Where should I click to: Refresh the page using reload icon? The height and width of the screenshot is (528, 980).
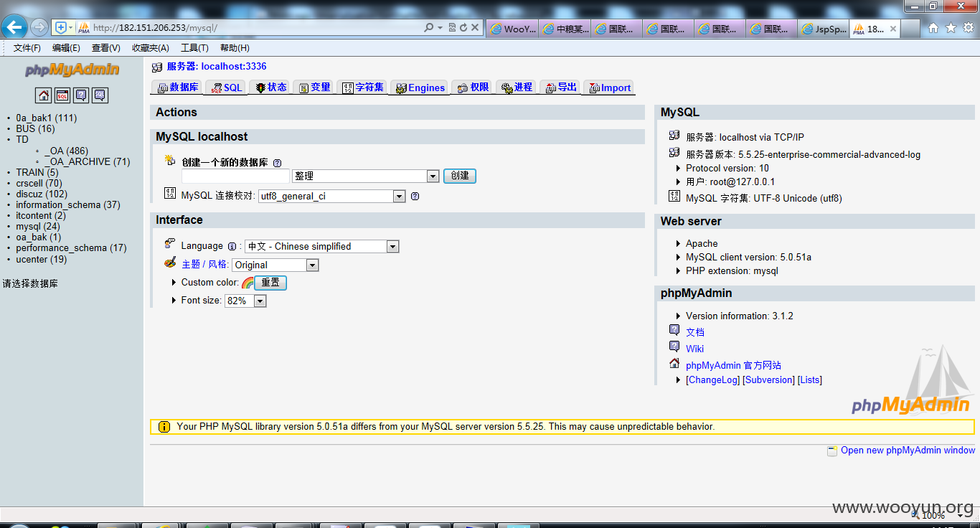pos(463,27)
